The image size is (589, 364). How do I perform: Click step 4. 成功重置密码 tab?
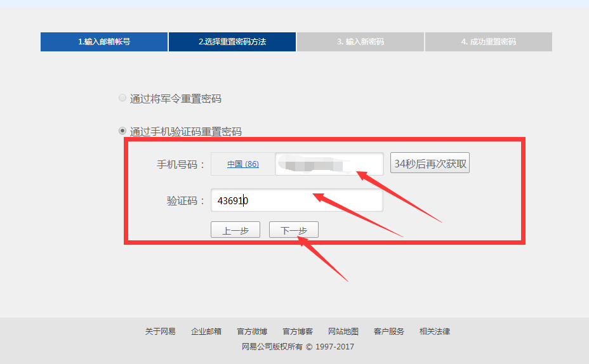(488, 42)
